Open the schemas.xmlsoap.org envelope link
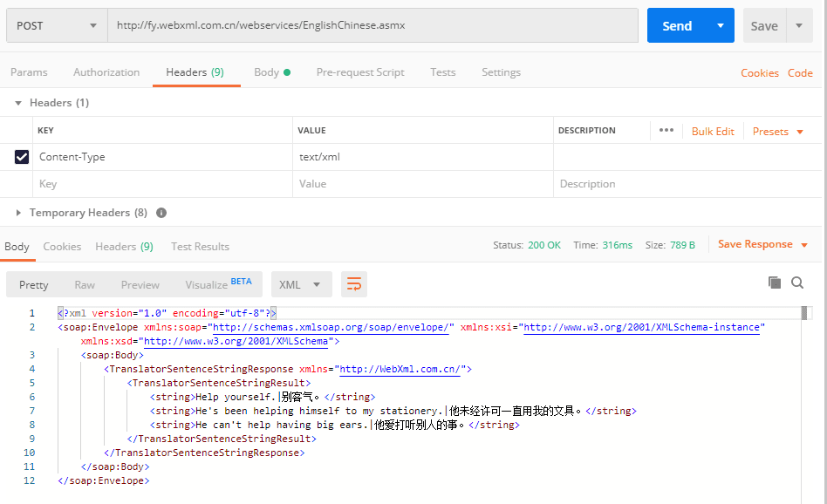Screen dimensions: 827x504 click(x=331, y=327)
